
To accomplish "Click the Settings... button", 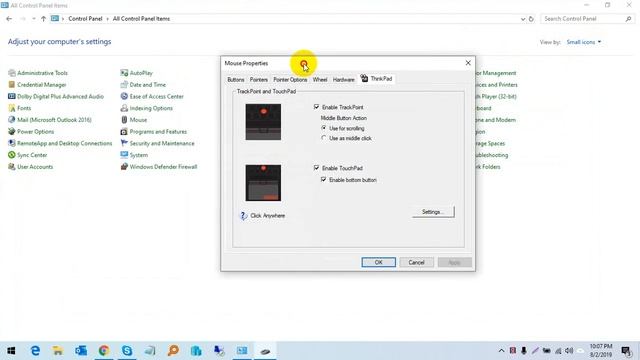I will click(x=433, y=212).
